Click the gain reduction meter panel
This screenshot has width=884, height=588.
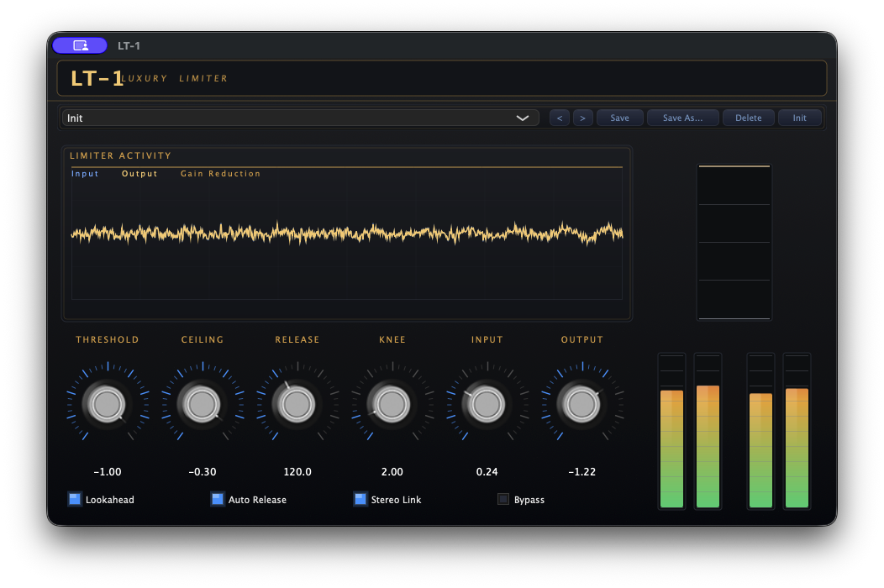point(734,242)
